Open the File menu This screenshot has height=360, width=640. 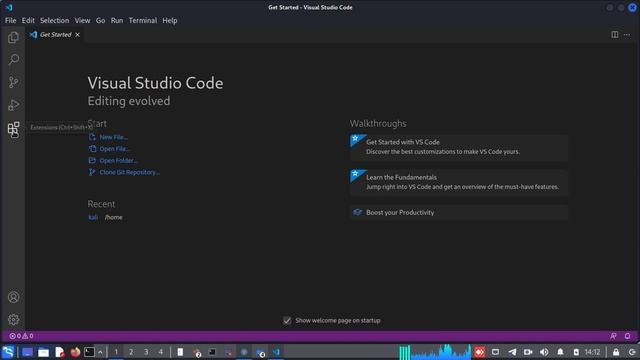point(11,20)
